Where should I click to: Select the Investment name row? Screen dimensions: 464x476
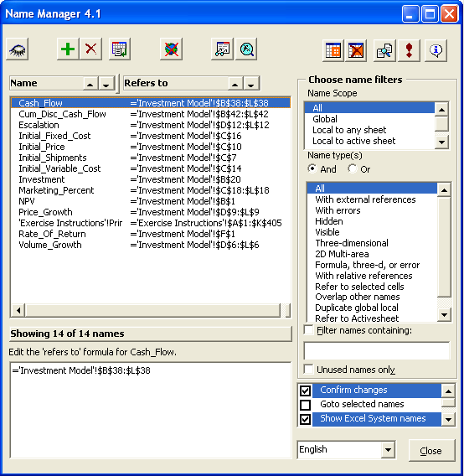pyautogui.click(x=151, y=179)
